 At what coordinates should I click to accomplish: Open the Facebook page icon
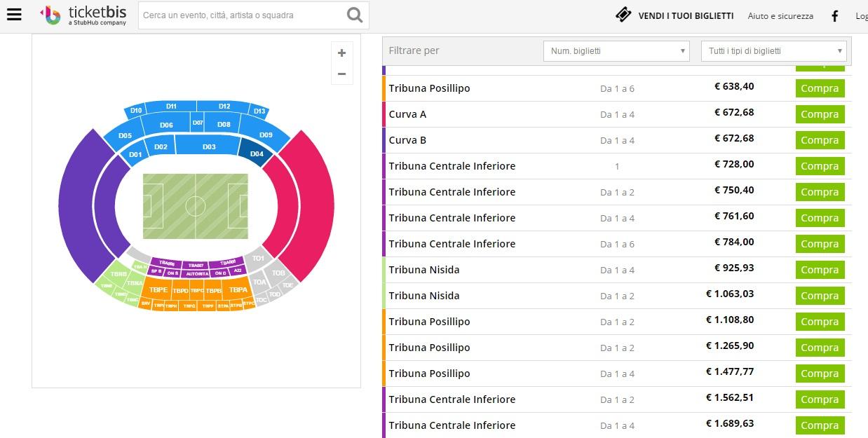[x=834, y=15]
